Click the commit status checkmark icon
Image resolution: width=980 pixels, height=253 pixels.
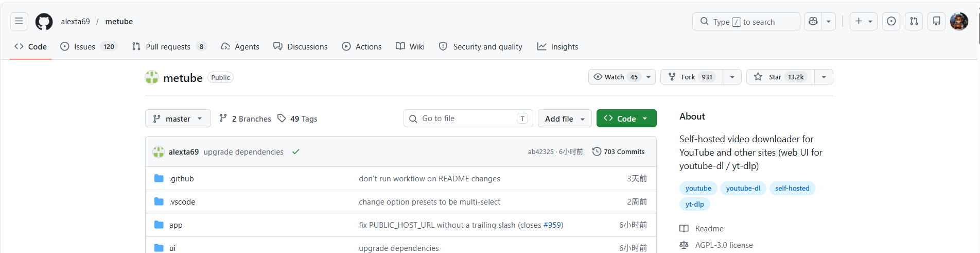coord(296,152)
